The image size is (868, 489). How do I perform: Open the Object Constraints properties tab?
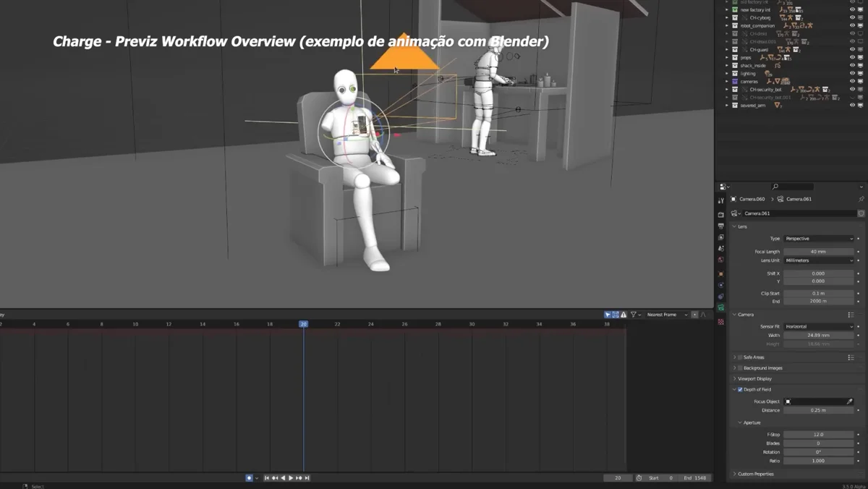coord(721,297)
